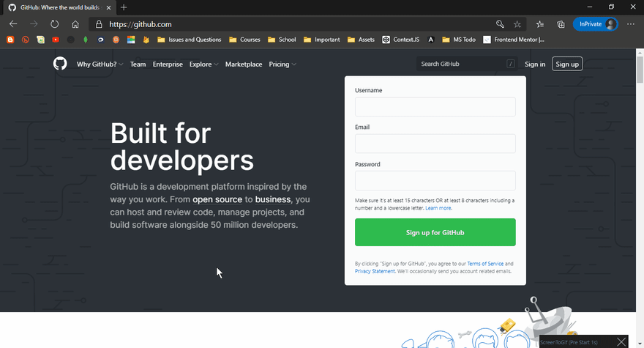Screen dimensions: 644x348
Task: Open the Privacy Statement link
Action: (375, 272)
